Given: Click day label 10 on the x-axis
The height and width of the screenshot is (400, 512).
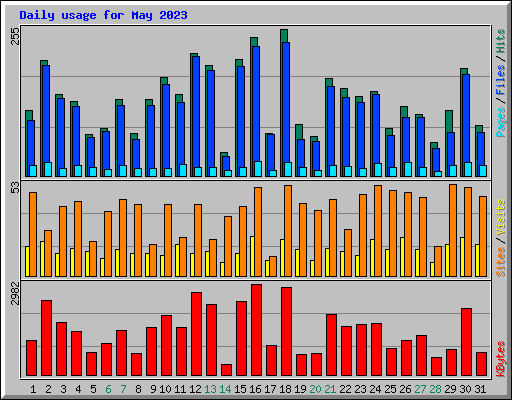Looking at the screenshot, I should pos(165,389).
